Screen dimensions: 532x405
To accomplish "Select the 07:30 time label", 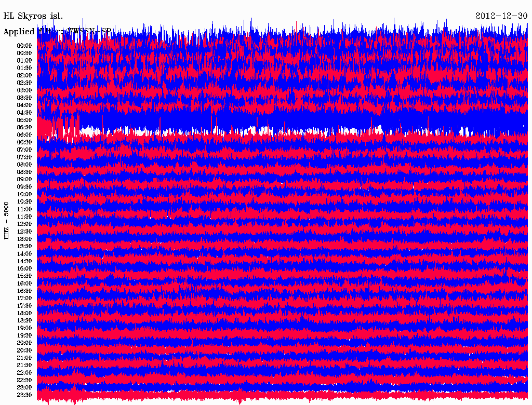I will click(x=24, y=157).
